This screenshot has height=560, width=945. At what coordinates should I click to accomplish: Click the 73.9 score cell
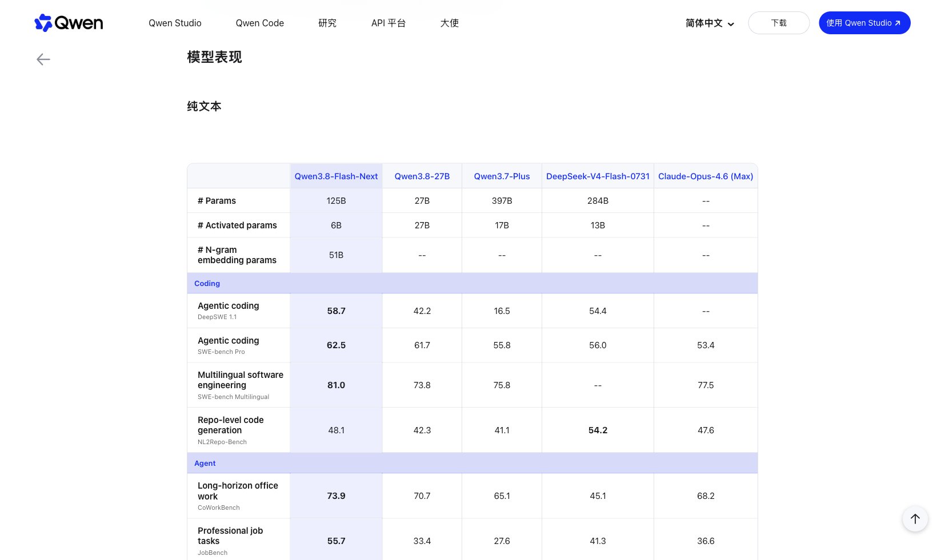coord(336,496)
